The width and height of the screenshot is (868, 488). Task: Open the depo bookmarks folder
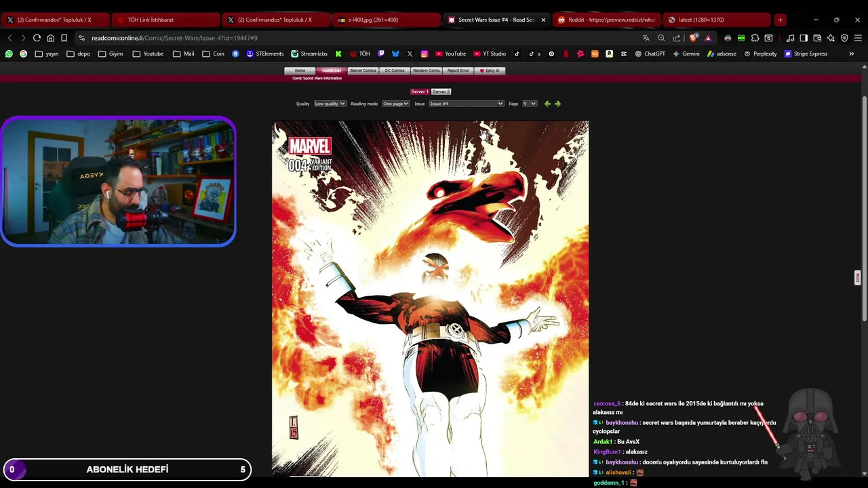pyautogui.click(x=78, y=54)
